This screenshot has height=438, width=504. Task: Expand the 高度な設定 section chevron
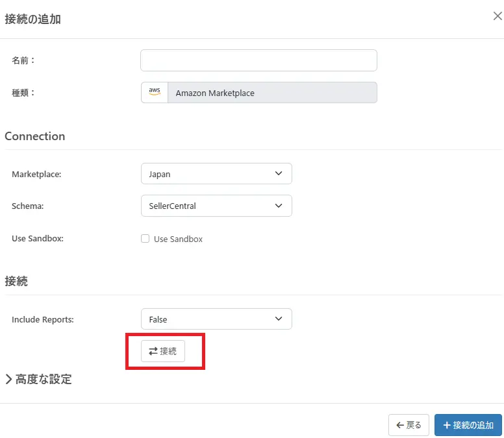(x=9, y=380)
